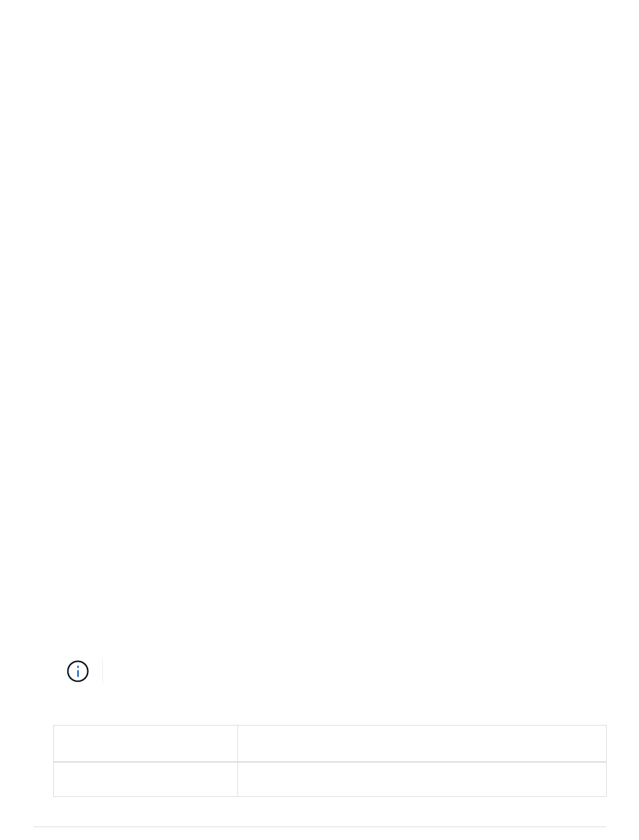Click the top-right empty table cell
Screen dimensions: 639x840
(x=422, y=743)
